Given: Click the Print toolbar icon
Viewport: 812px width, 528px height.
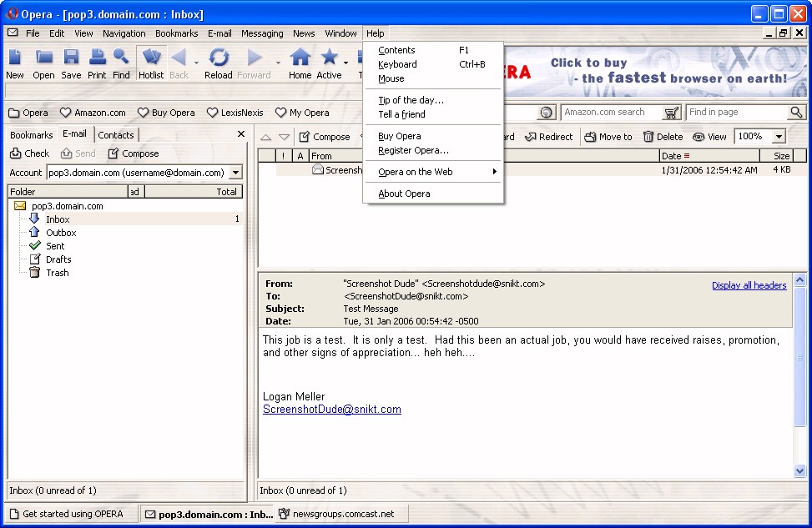Looking at the screenshot, I should pos(97,63).
